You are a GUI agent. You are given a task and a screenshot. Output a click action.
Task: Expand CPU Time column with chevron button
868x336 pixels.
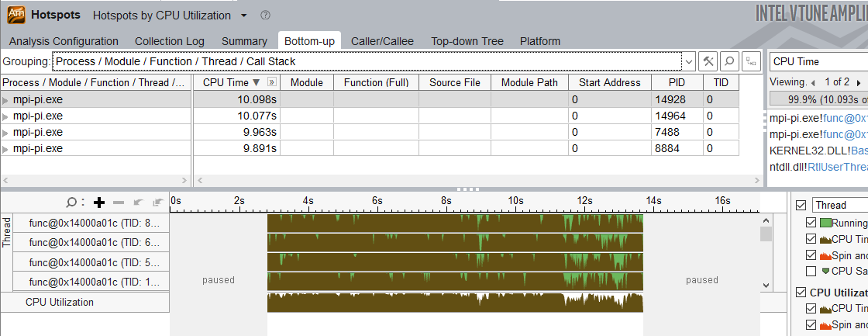(x=272, y=82)
